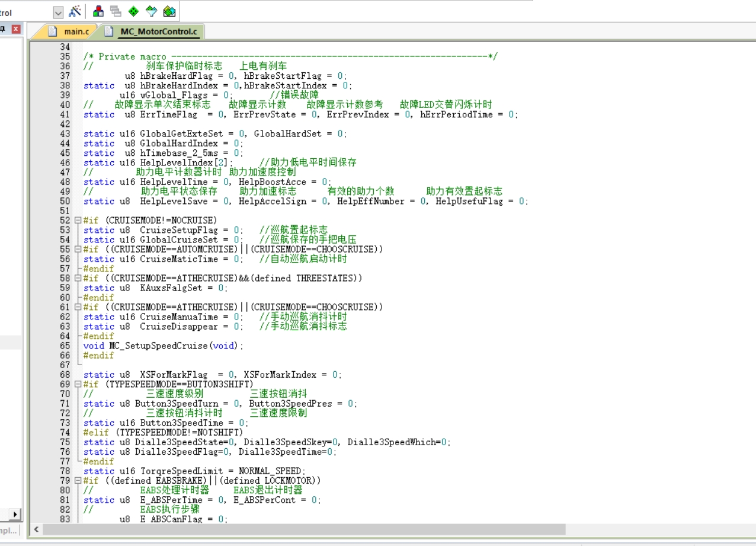Collapse the #if block at line 69
Viewport: 756px width, 546px height.
coord(78,384)
